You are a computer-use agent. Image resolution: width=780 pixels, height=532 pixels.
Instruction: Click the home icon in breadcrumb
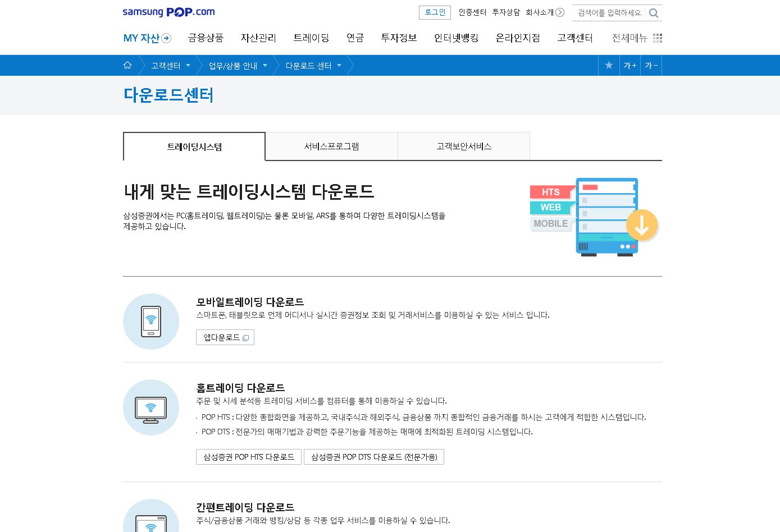click(x=127, y=65)
